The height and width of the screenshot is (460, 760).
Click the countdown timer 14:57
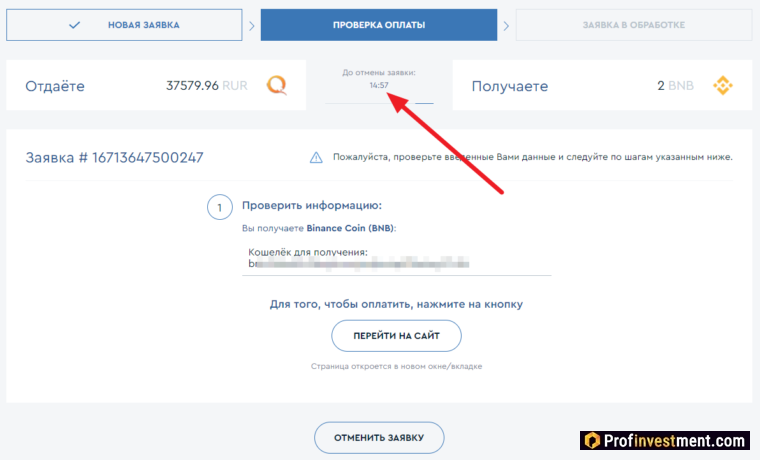(x=379, y=85)
